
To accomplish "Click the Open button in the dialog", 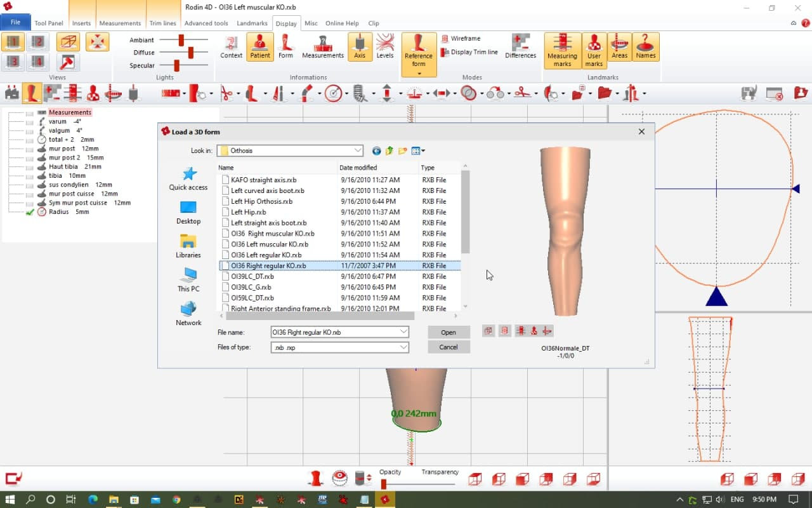I will [x=449, y=332].
